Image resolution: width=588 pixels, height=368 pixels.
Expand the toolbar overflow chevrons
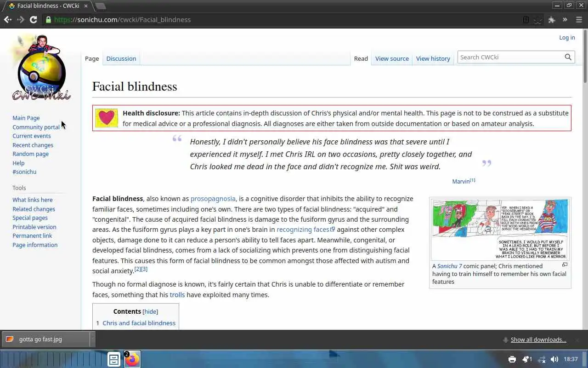(x=565, y=19)
